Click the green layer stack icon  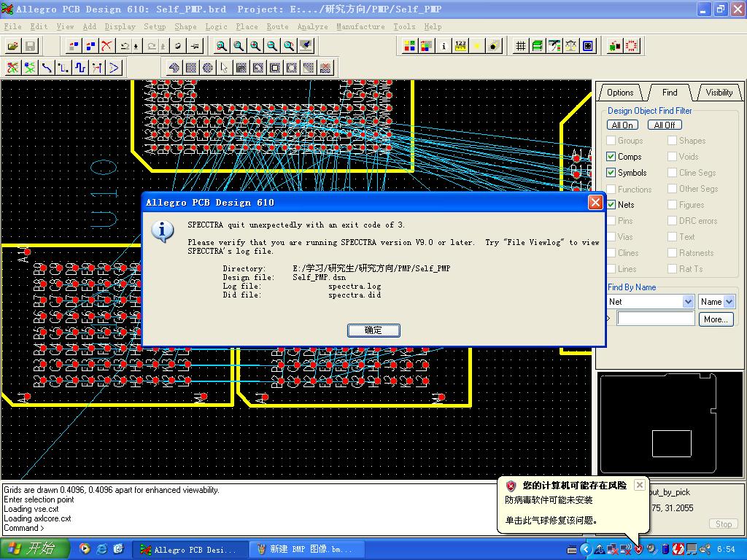coord(538,46)
